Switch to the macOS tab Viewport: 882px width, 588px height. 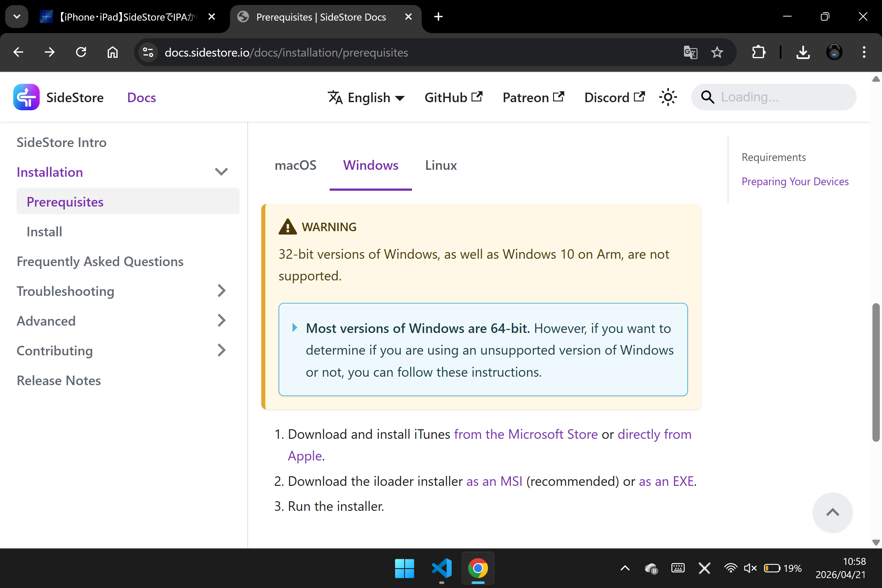point(295,165)
